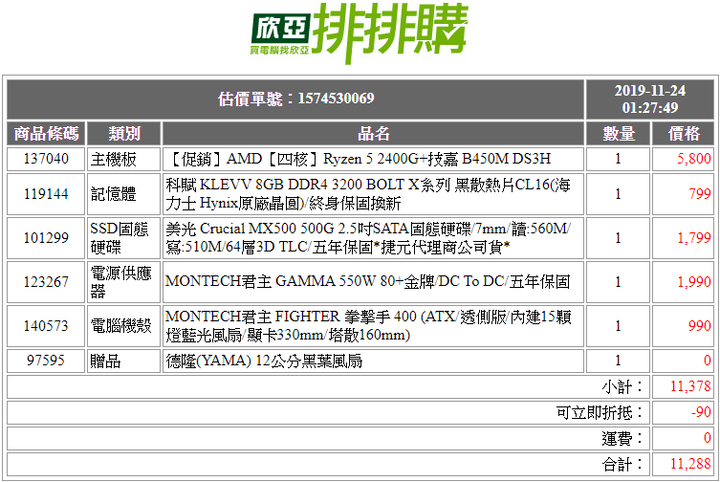Select quotation number 1574530069 header

pos(296,99)
